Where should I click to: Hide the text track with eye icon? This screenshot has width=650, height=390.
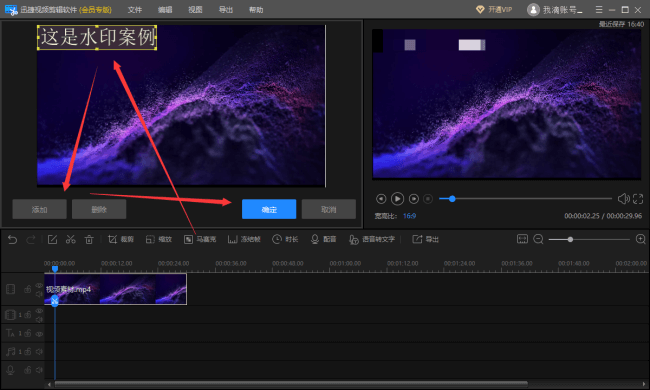click(39, 334)
